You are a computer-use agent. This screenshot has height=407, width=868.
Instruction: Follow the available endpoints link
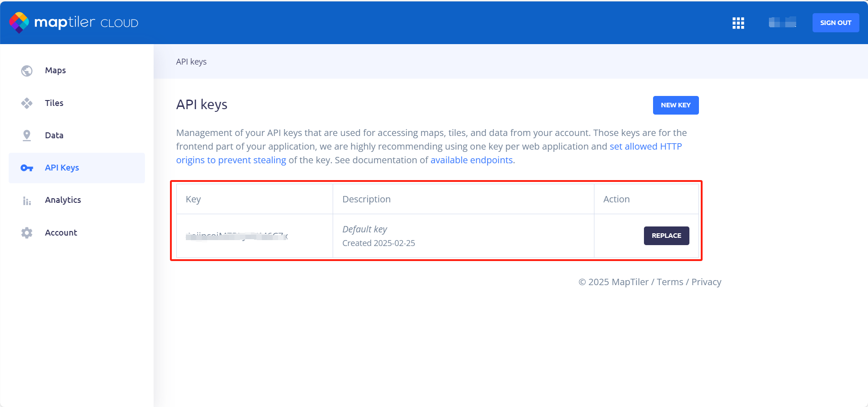471,160
